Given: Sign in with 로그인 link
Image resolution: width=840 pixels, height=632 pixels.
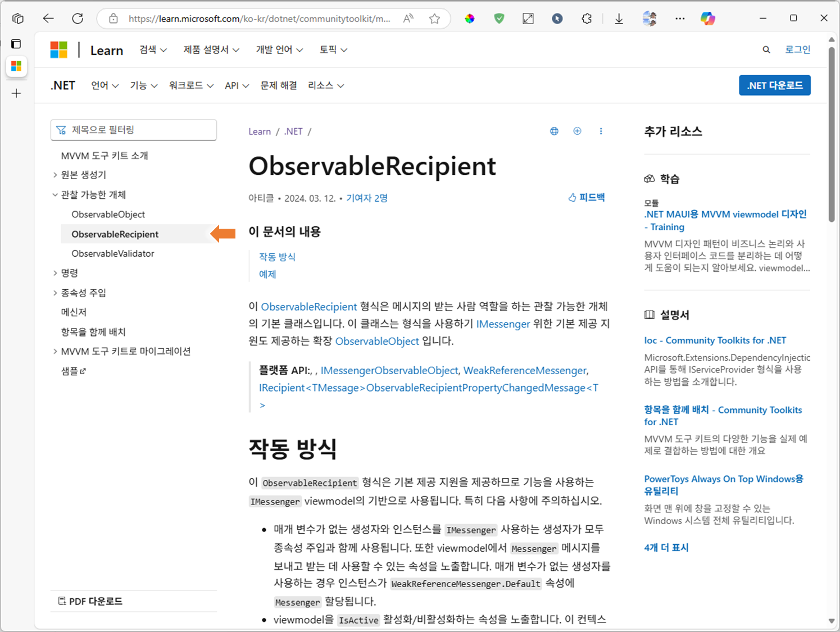Looking at the screenshot, I should pos(798,50).
